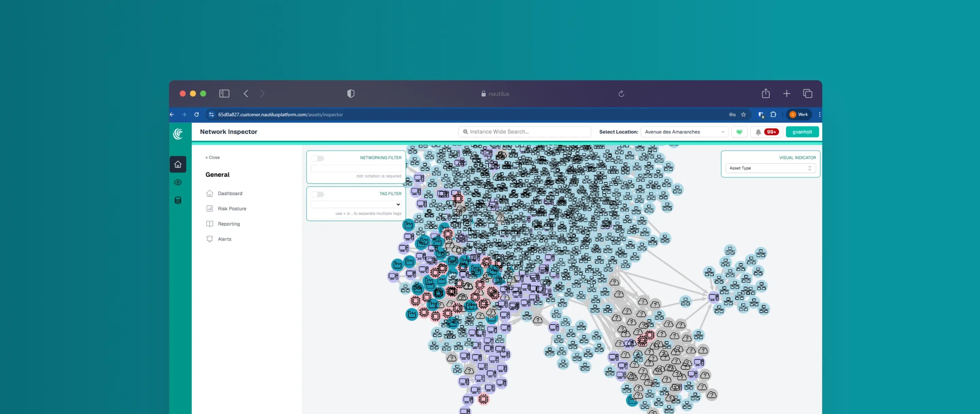Screen dimensions: 980x414
Task: Enable the Tag Filter toggle
Action: click(x=317, y=194)
